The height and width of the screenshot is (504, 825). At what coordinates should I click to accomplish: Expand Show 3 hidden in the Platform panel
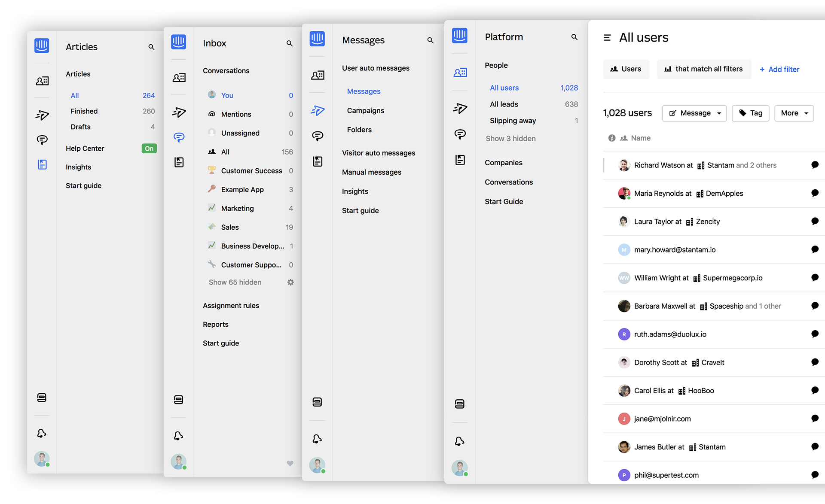click(510, 139)
